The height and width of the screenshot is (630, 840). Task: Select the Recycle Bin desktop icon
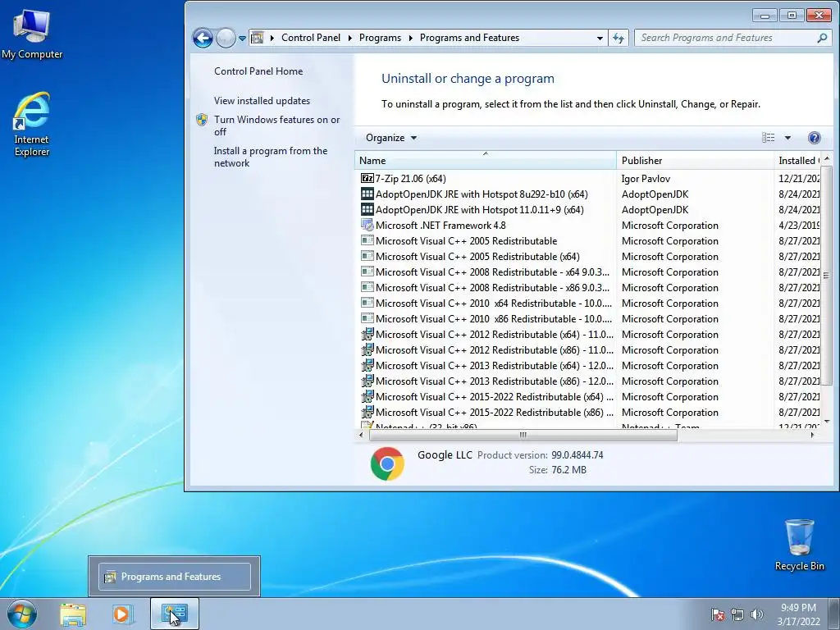click(799, 545)
